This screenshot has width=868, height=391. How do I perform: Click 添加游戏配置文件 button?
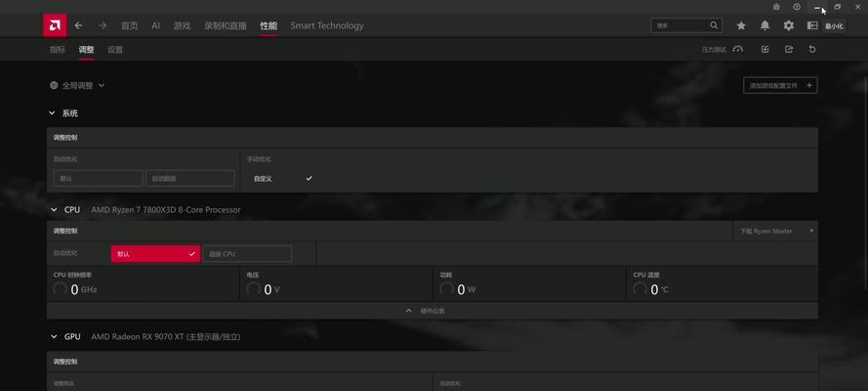click(x=780, y=85)
